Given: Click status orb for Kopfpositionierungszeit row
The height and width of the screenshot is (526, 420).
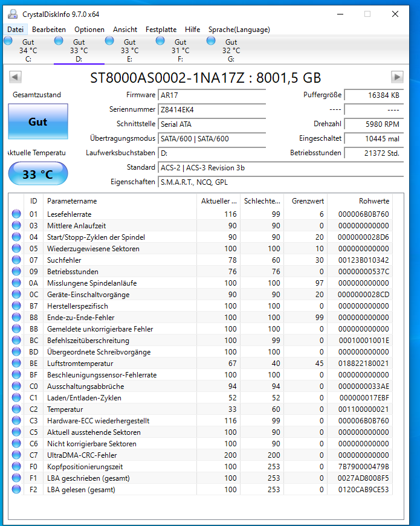Looking at the screenshot, I should tap(16, 466).
